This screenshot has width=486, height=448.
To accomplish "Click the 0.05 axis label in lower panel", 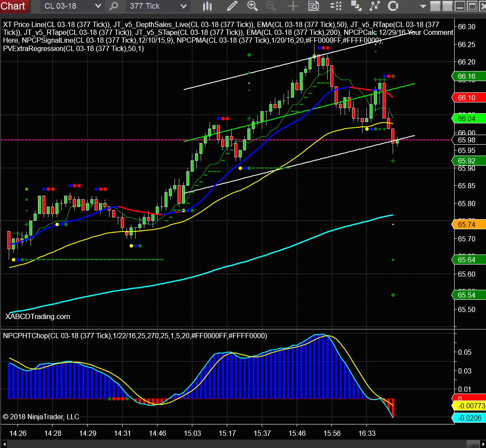I will point(465,352).
